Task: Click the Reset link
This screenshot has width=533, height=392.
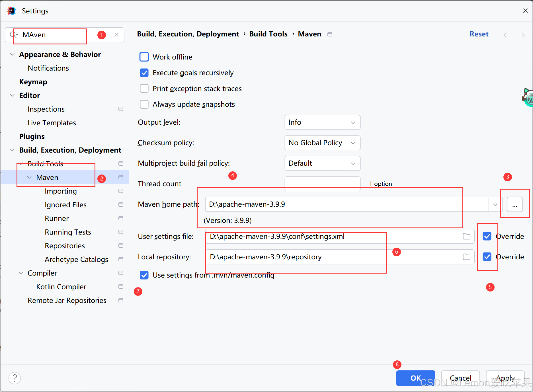Action: tap(479, 34)
